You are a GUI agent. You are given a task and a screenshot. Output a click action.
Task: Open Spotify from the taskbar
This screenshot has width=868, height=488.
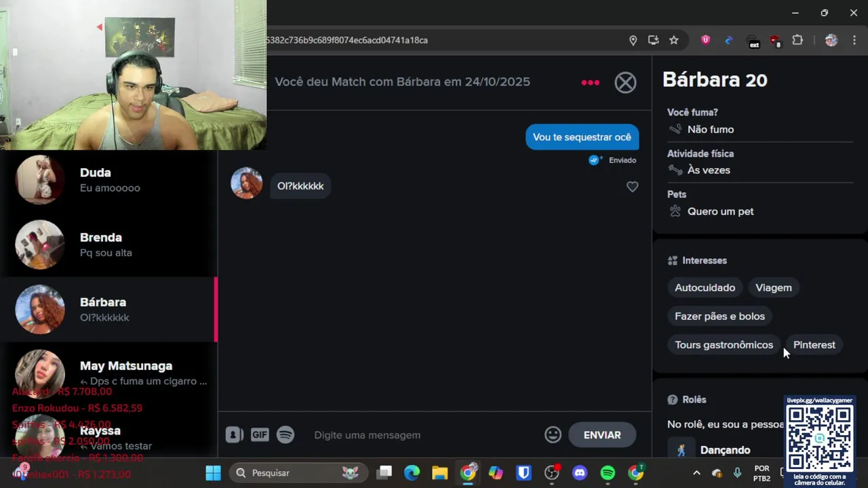point(608,472)
